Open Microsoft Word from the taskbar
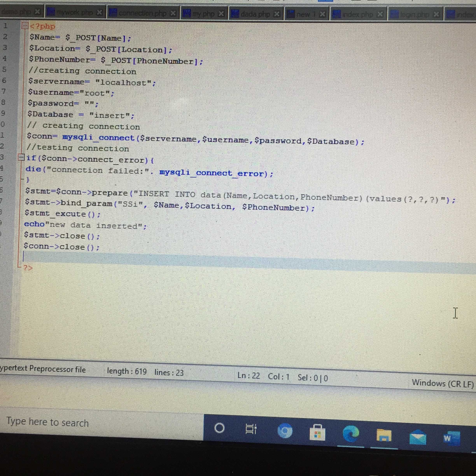This screenshot has height=476, width=476. [x=451, y=438]
